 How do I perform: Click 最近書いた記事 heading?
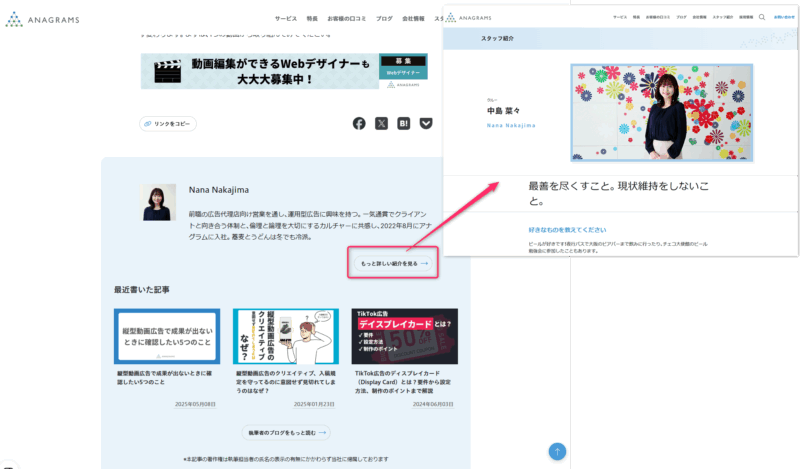pyautogui.click(x=141, y=290)
